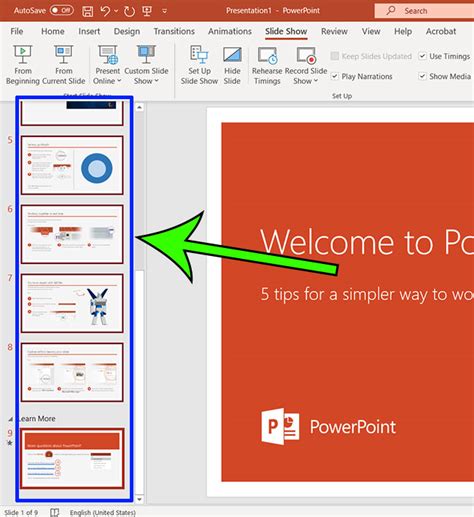Redo the last action
This screenshot has width=474, height=517.
[129, 11]
